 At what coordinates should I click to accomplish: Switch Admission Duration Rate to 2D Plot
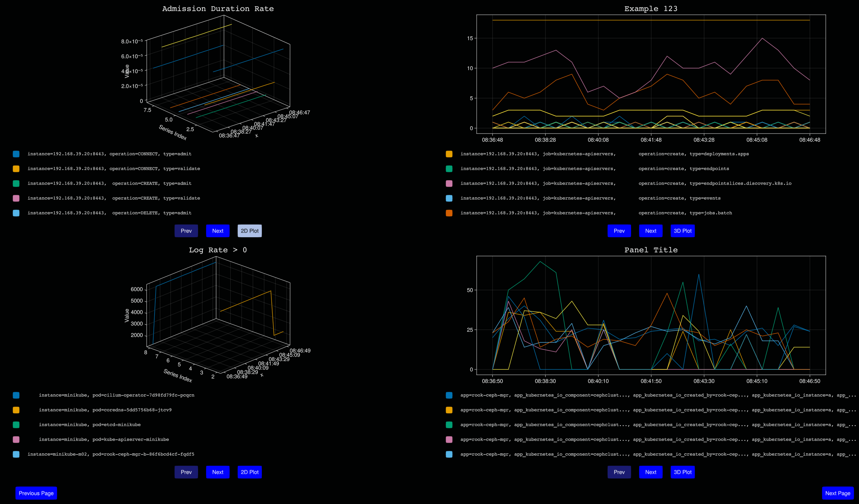[249, 231]
